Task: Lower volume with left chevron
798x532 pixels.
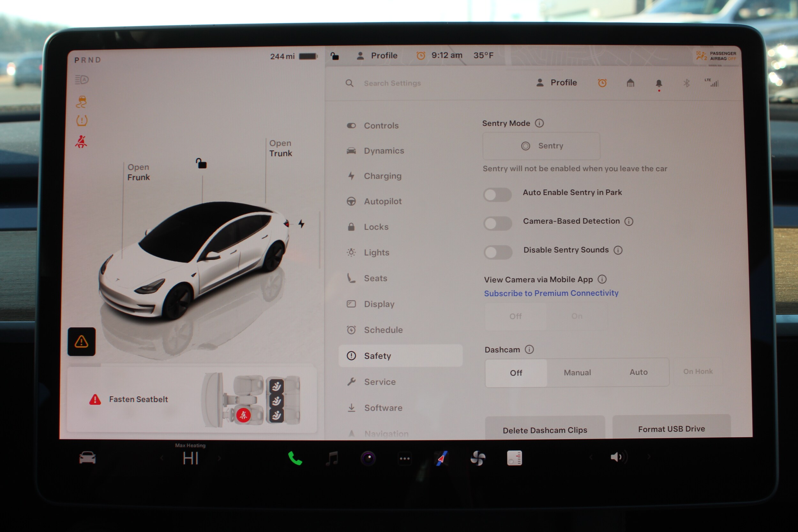Action: click(591, 457)
